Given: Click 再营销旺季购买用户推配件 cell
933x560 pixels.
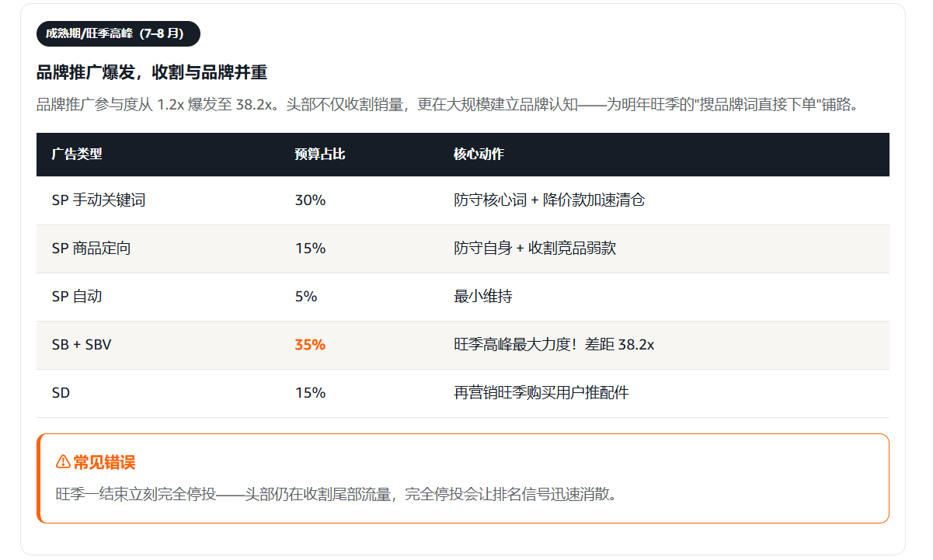Looking at the screenshot, I should point(541,393).
